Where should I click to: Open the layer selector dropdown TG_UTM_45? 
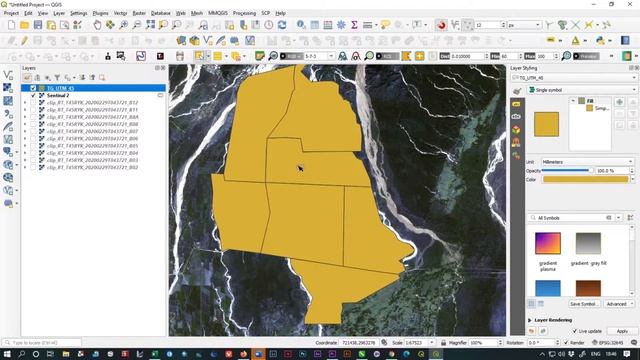(x=574, y=78)
